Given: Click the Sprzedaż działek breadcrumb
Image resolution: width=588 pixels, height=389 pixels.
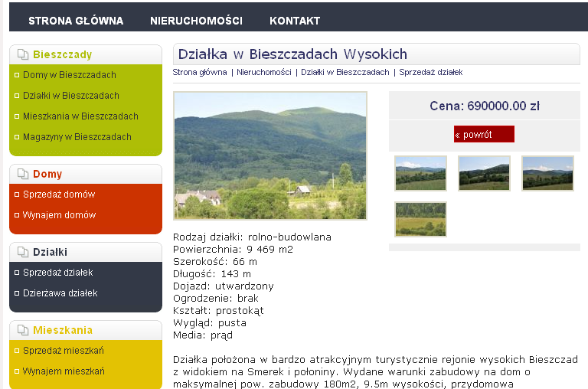Looking at the screenshot, I should [x=431, y=72].
